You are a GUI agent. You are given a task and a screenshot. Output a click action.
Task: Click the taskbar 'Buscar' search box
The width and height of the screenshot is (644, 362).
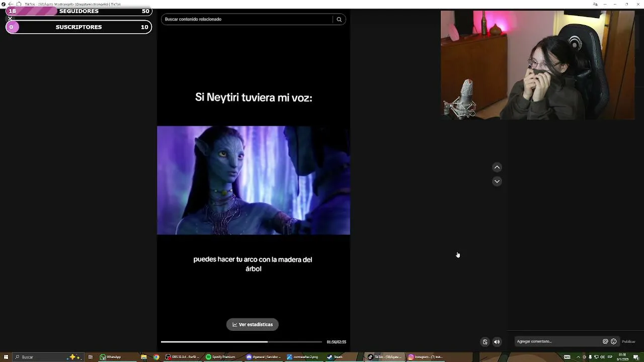pyautogui.click(x=48, y=357)
